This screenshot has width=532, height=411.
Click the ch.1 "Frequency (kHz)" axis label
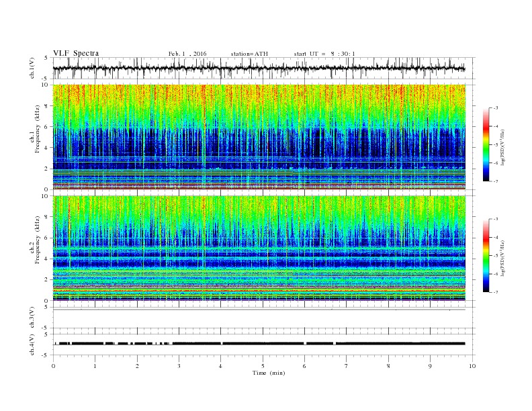pyautogui.click(x=38, y=129)
